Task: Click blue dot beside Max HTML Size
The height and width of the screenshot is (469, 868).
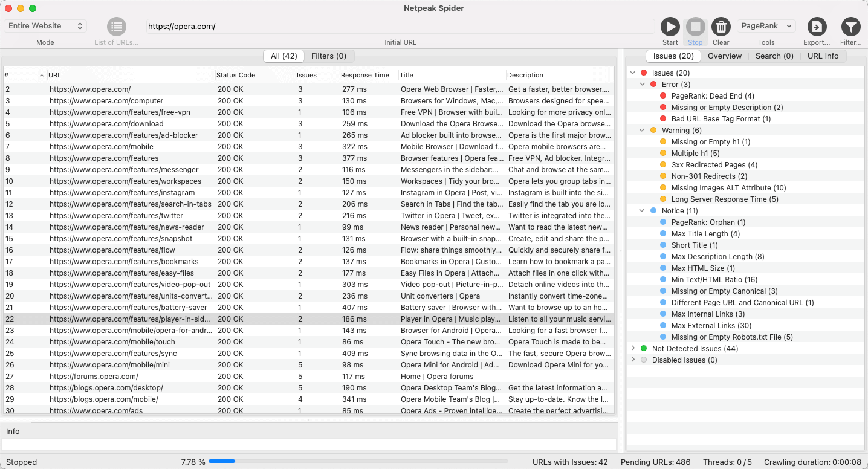Action: [x=663, y=268]
